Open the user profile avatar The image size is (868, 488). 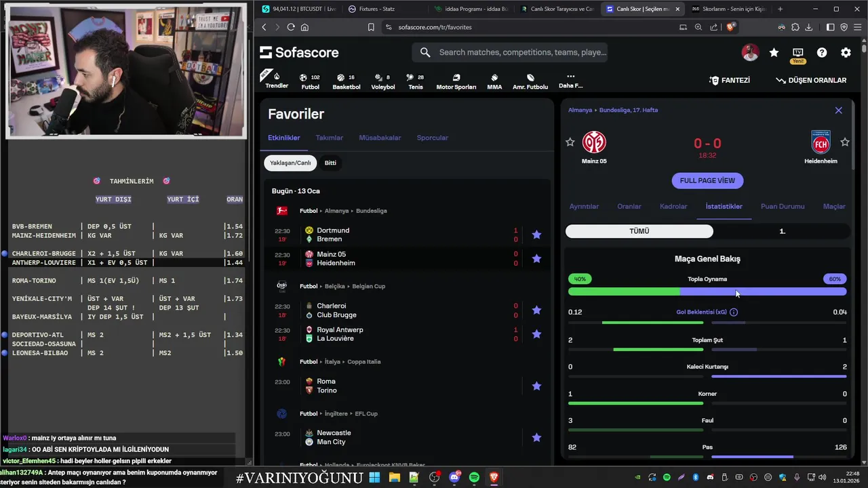(x=750, y=52)
